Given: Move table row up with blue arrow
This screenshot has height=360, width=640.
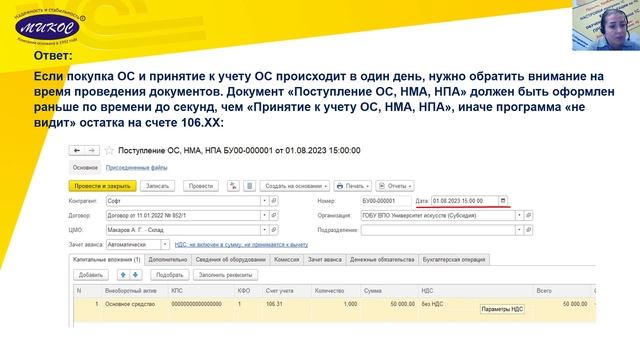Looking at the screenshot, I should [123, 275].
